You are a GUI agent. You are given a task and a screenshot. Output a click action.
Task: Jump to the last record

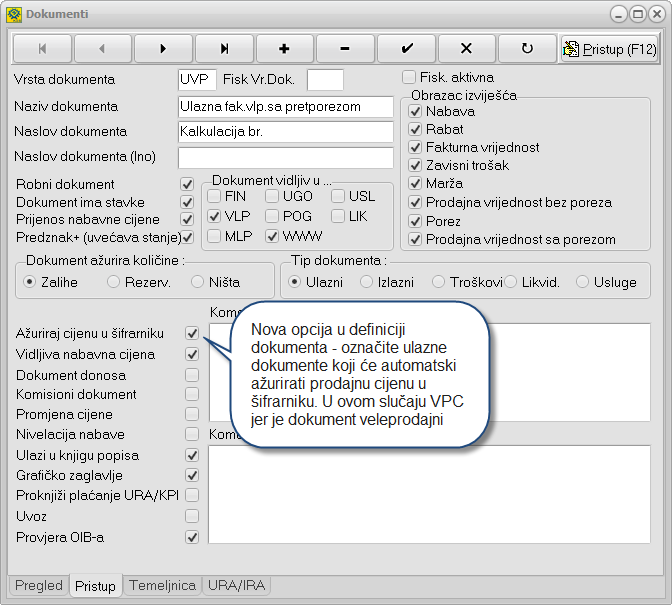tap(224, 48)
